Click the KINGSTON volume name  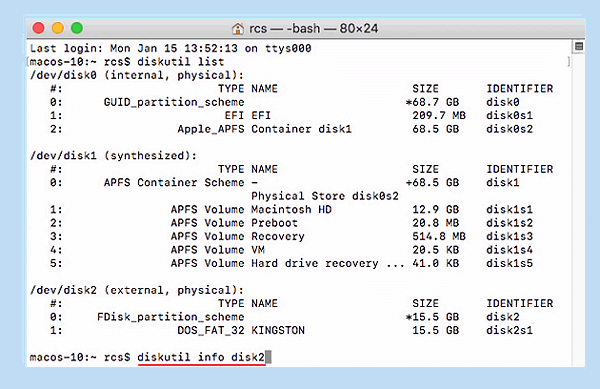coord(278,330)
